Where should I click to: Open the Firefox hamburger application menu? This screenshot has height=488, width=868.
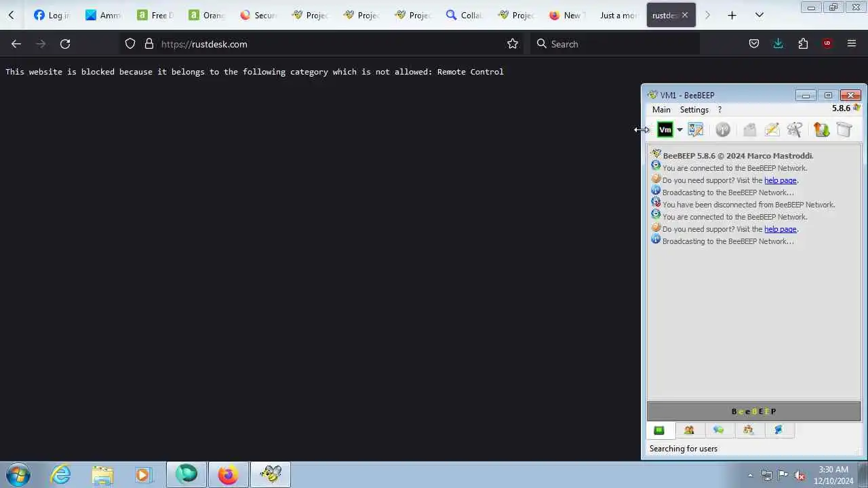tap(852, 44)
